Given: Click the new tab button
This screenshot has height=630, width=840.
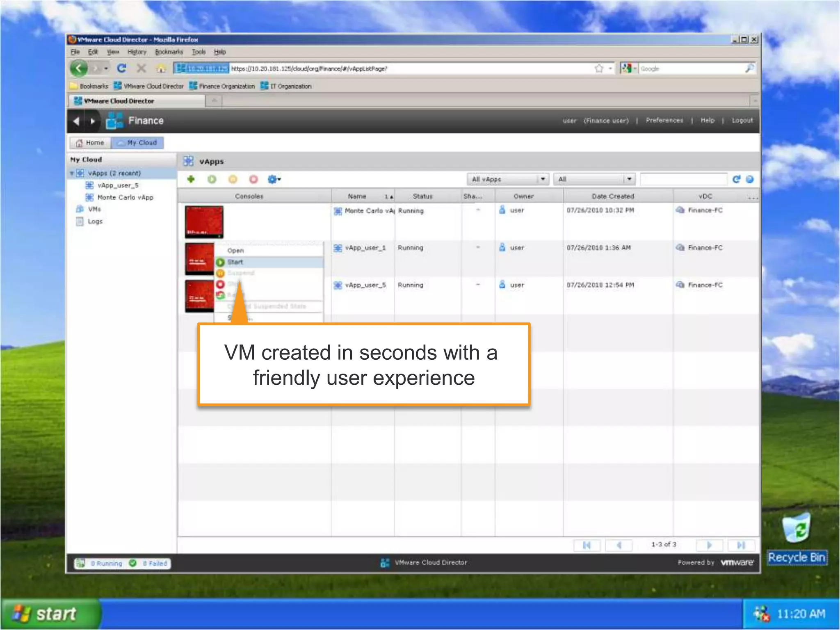Looking at the screenshot, I should tap(214, 100).
